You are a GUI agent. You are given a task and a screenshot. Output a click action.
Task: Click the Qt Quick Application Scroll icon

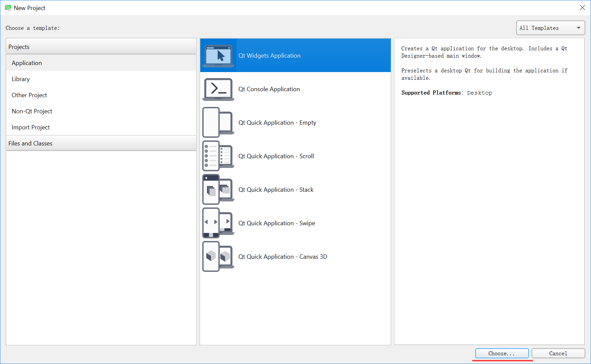[x=218, y=156]
